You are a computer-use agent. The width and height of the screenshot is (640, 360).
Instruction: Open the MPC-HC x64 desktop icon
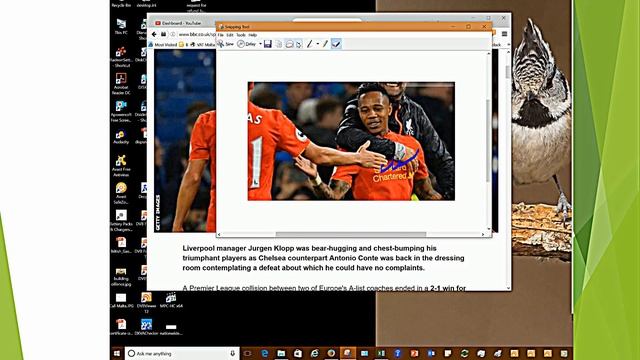(x=171, y=300)
